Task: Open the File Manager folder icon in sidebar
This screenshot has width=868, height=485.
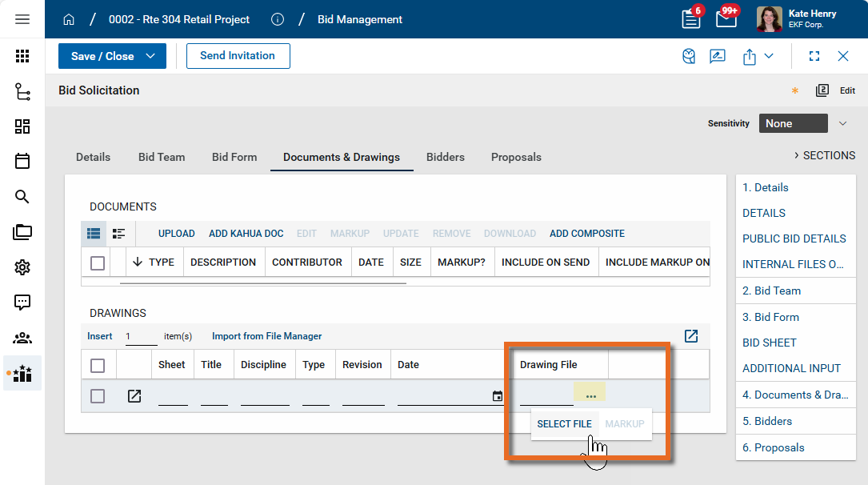Action: pos(22,232)
